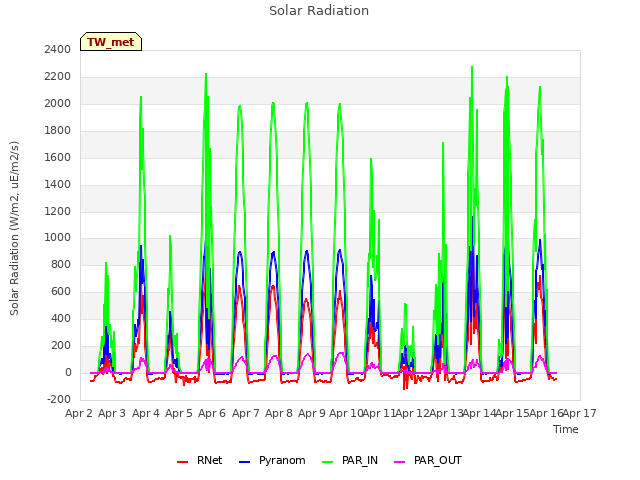The image size is (640, 480).
Task: Click the Solar Radiation chart title
Action: point(319,11)
